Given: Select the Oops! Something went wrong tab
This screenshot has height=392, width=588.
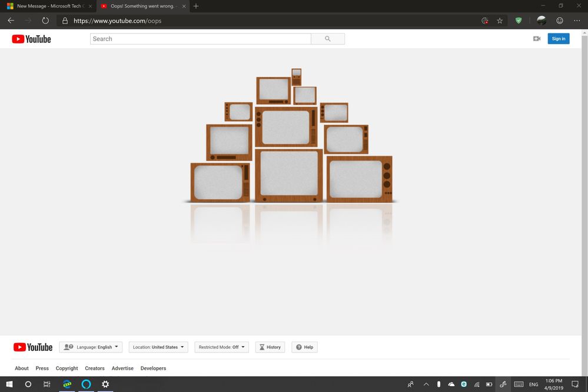Looking at the screenshot, I should [141, 6].
